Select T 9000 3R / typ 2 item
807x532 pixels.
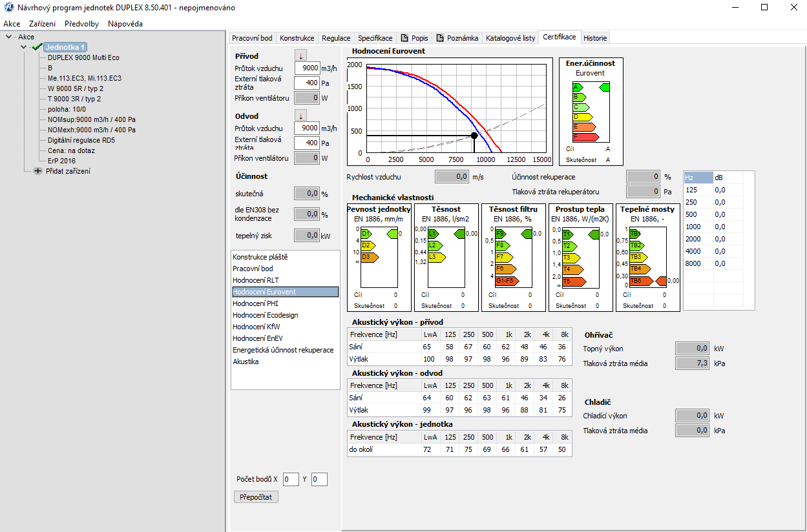coord(74,99)
